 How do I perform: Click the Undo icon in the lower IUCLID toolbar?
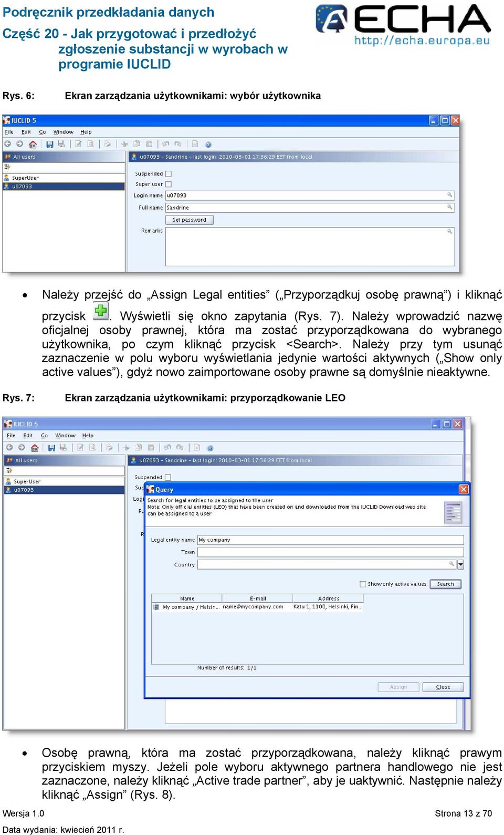click(x=167, y=448)
